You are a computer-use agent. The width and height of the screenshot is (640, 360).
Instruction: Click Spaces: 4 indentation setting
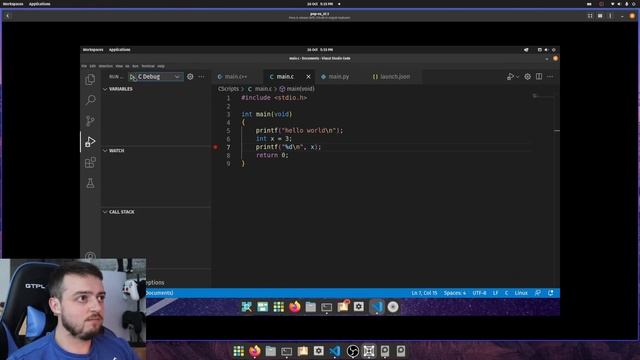(455, 293)
